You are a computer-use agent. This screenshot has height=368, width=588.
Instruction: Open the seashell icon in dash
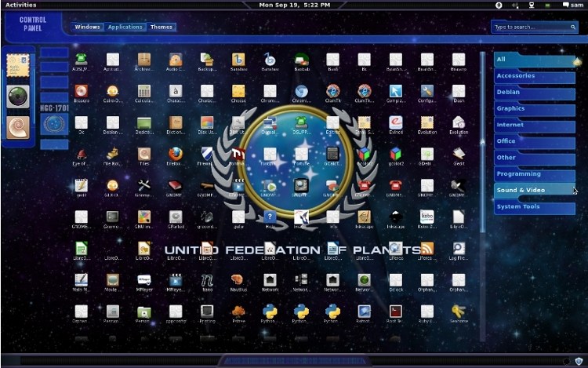click(18, 128)
